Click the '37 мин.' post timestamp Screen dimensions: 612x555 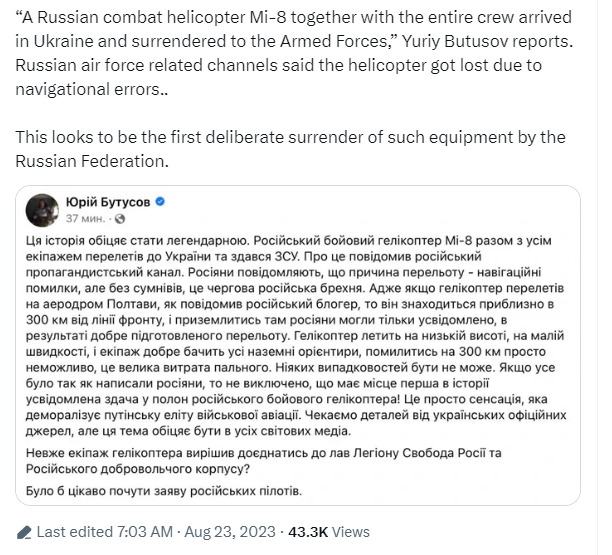[86, 218]
